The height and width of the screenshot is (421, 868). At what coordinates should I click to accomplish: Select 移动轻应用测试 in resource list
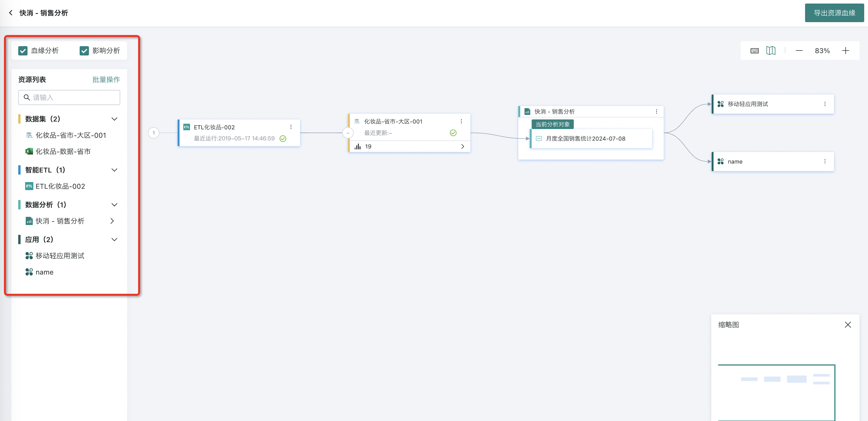(60, 256)
